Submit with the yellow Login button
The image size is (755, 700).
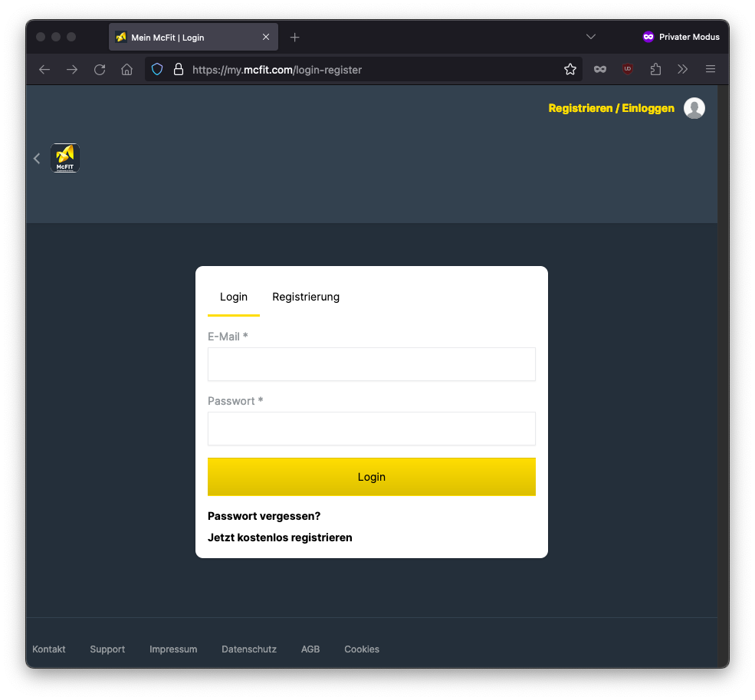coord(371,476)
